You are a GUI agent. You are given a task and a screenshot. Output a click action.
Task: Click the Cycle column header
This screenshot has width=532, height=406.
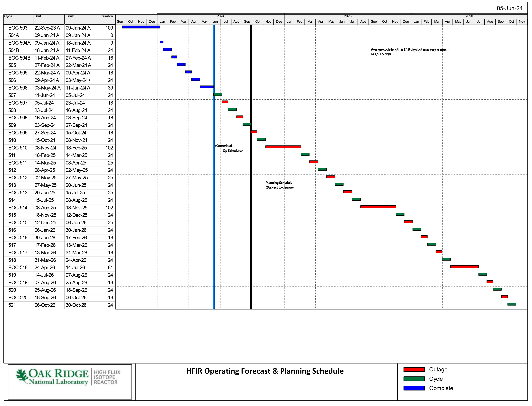pos(8,16)
